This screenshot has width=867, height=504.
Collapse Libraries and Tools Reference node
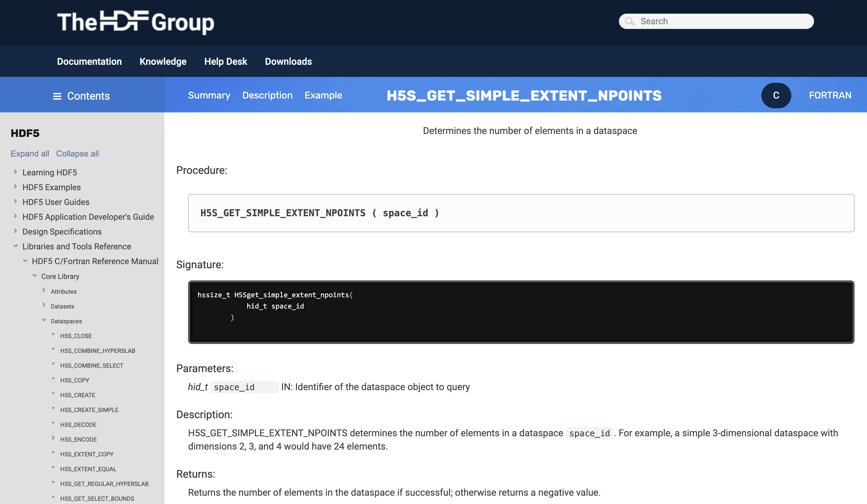[x=15, y=246]
